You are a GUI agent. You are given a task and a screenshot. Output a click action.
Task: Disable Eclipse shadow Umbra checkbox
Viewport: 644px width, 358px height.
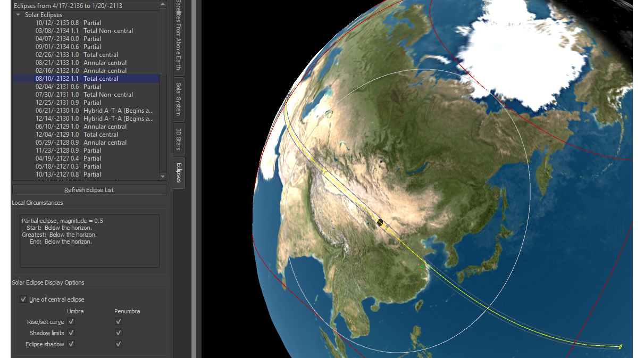pyautogui.click(x=71, y=344)
